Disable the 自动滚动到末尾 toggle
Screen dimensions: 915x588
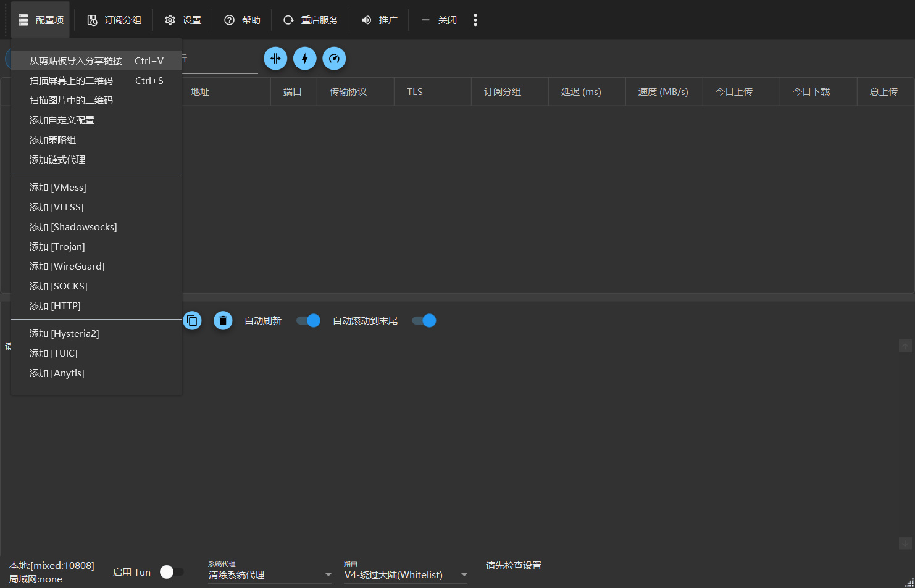pos(424,321)
